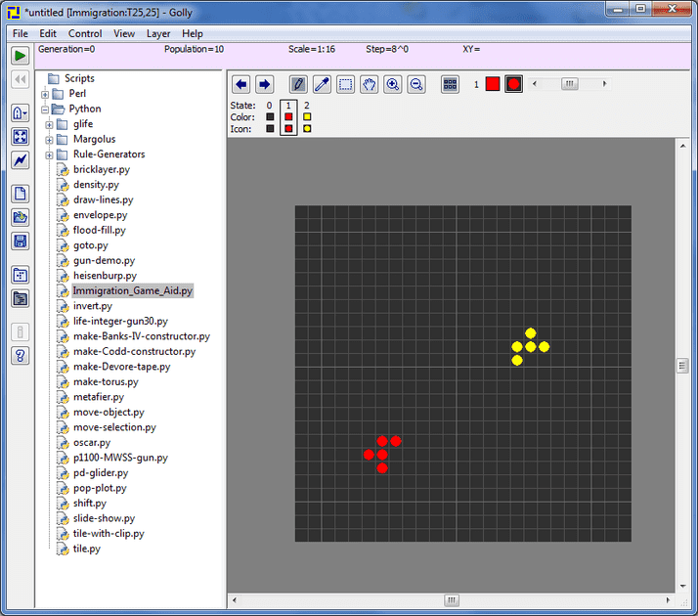Select the Pencil draw tool

point(298,84)
